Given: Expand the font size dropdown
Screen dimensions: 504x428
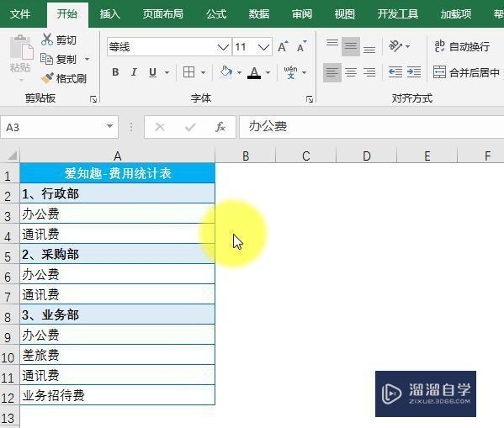Looking at the screenshot, I should pos(263,47).
